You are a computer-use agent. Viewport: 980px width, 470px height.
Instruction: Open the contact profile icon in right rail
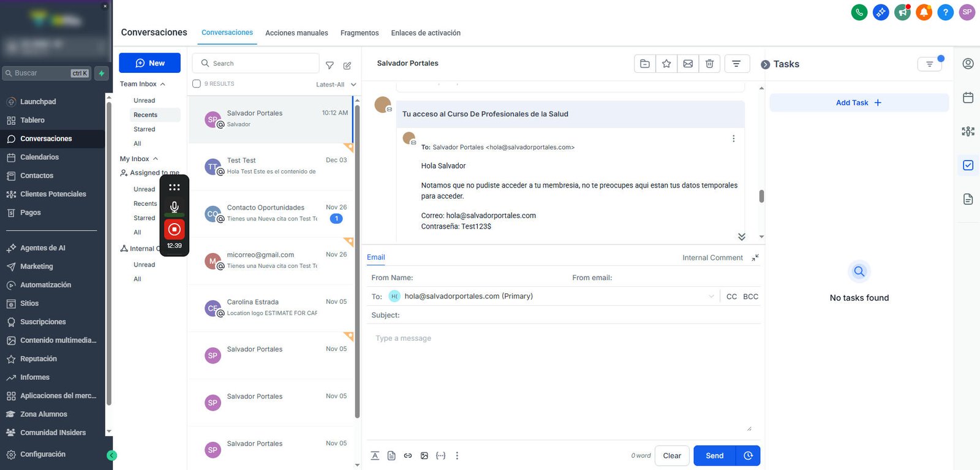click(968, 64)
